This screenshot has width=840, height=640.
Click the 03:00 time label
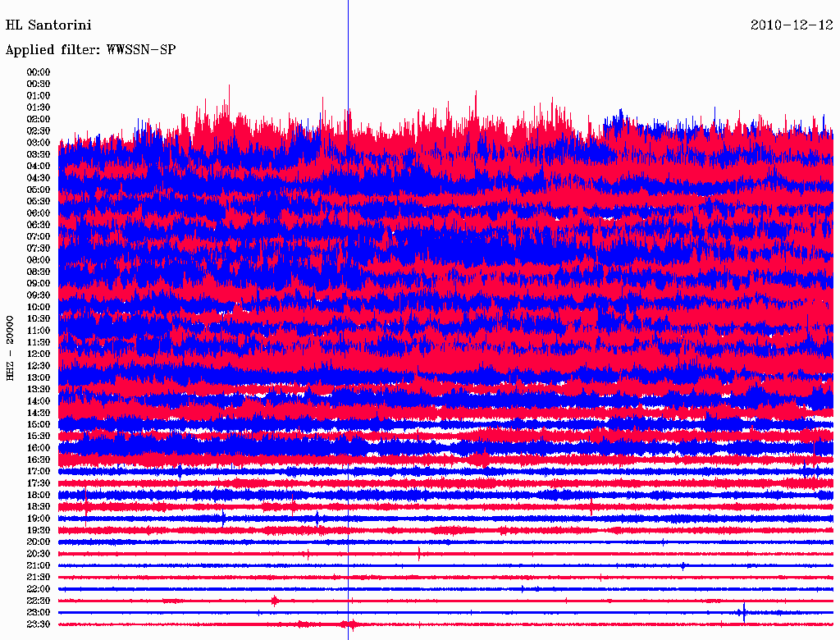pyautogui.click(x=39, y=143)
